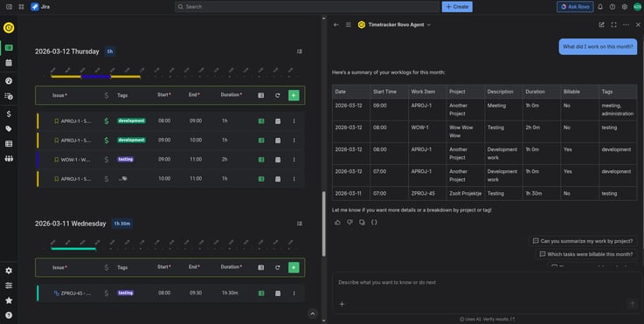Start a new chat with the edit icon
The height and width of the screenshot is (324, 644).
[x=601, y=24]
